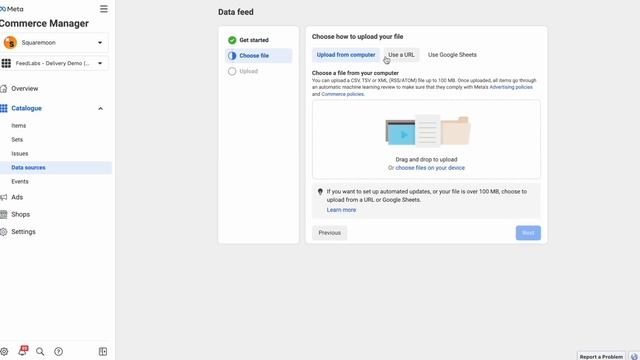The image size is (640, 360).
Task: Click the empty Upload step circle
Action: point(232,71)
